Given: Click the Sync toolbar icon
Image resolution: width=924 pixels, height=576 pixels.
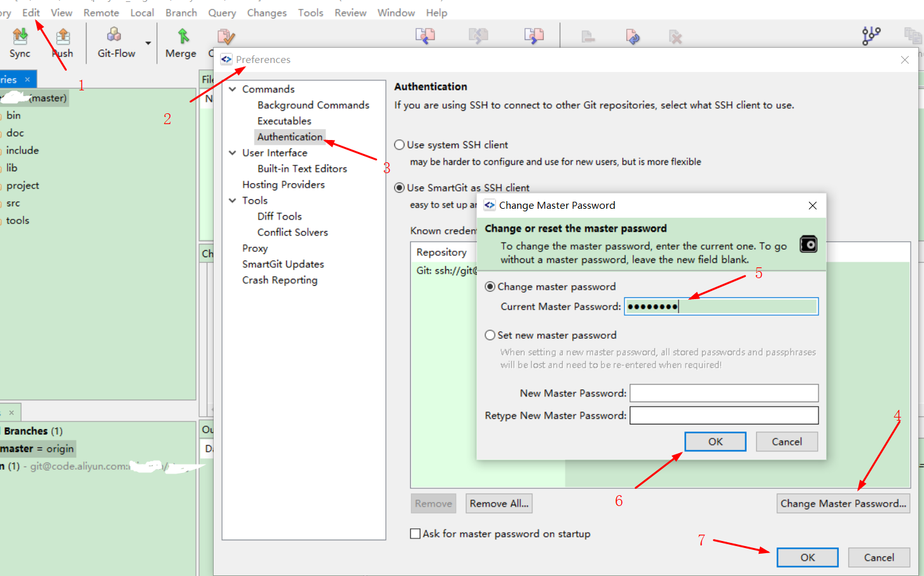Looking at the screenshot, I should 20,36.
